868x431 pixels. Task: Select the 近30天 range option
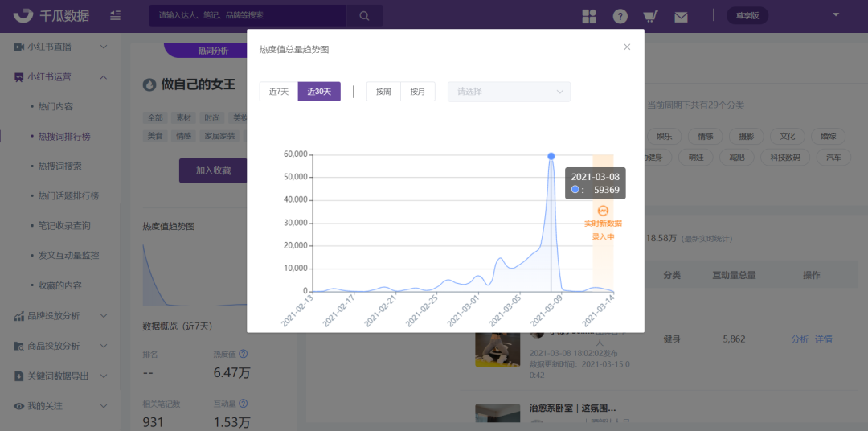(x=319, y=92)
